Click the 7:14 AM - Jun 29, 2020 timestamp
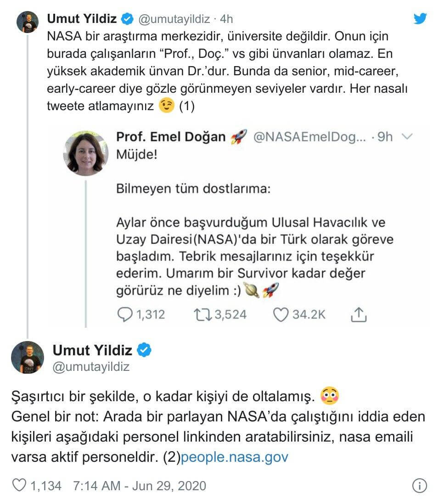439x504 pixels. click(x=139, y=486)
